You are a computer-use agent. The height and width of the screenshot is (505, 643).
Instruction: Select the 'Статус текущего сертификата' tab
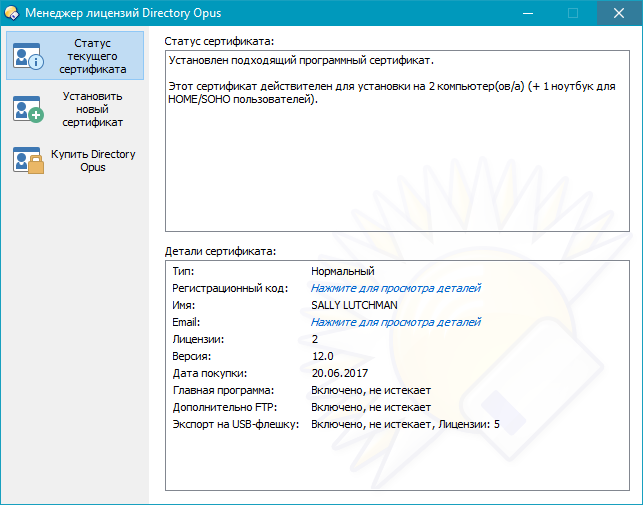[x=75, y=56]
